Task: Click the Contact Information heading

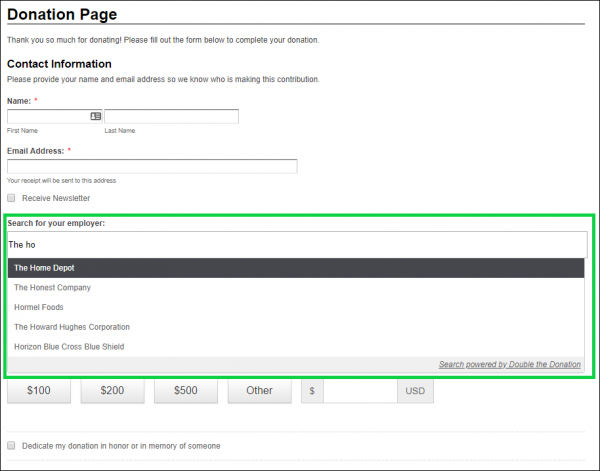Action: click(x=59, y=64)
